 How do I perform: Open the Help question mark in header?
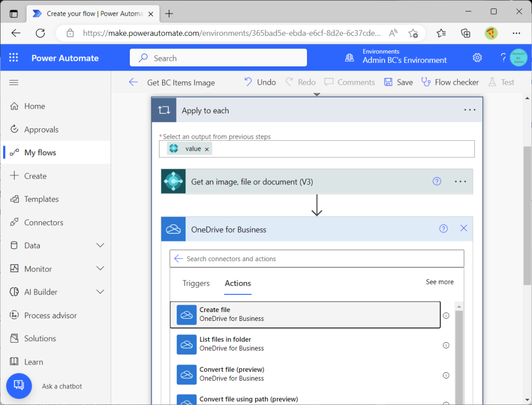pos(503,58)
